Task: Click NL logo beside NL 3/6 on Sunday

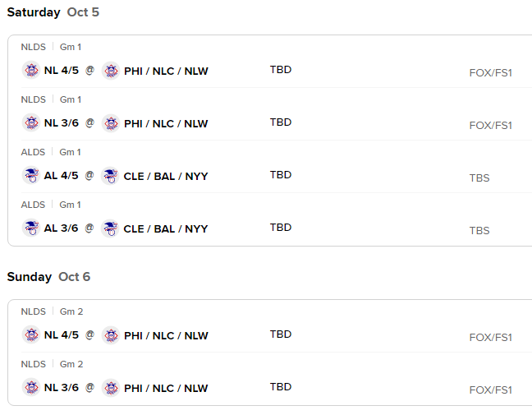Action: tap(31, 388)
